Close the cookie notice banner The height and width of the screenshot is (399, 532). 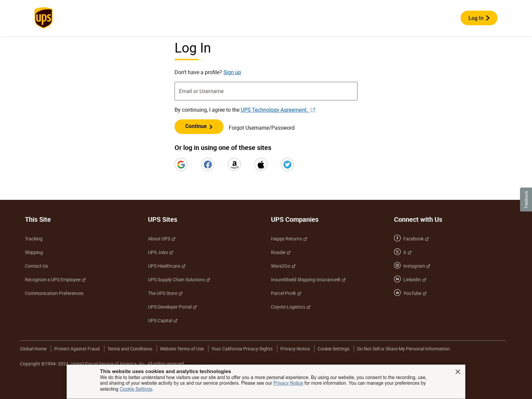[458, 372]
